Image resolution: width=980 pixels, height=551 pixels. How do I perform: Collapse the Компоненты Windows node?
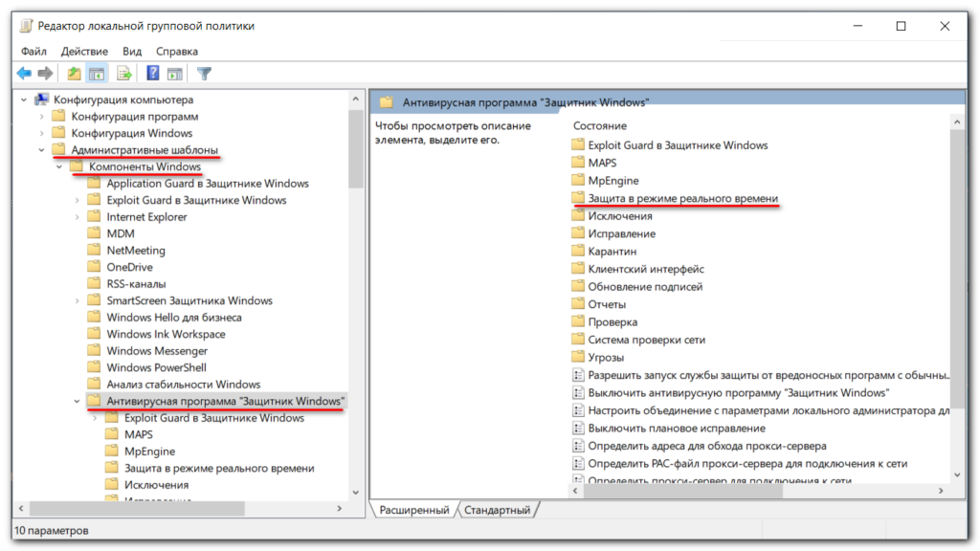click(x=59, y=166)
